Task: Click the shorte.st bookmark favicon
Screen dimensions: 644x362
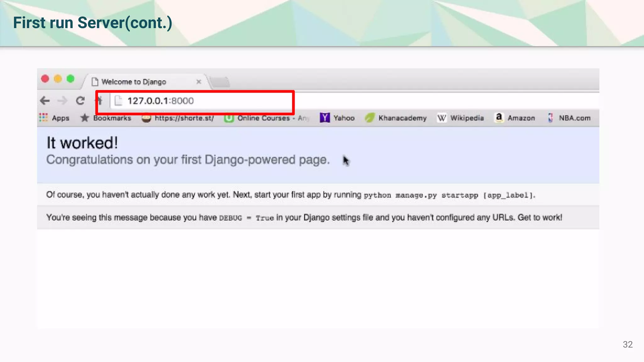Action: [146, 118]
